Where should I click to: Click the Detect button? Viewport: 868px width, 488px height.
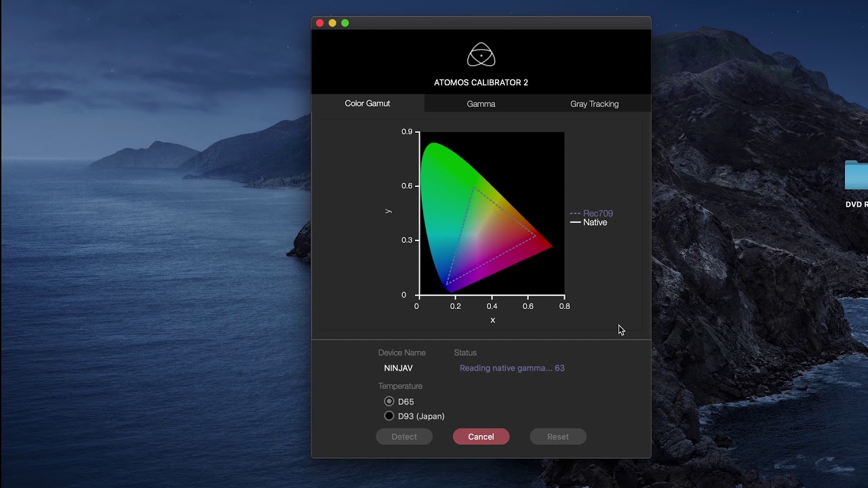[x=404, y=436]
